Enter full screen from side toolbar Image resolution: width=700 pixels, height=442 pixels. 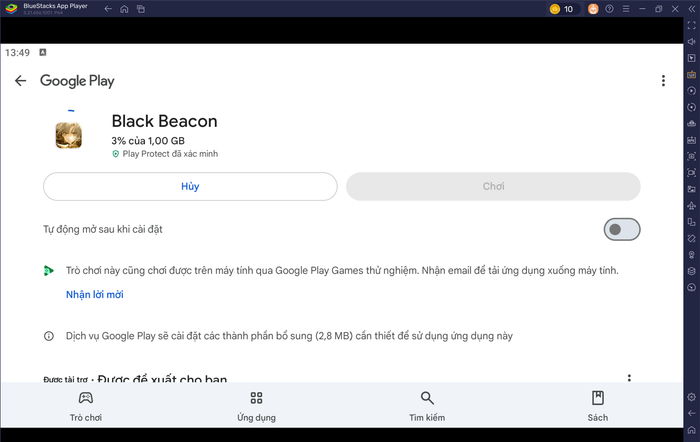tap(692, 25)
